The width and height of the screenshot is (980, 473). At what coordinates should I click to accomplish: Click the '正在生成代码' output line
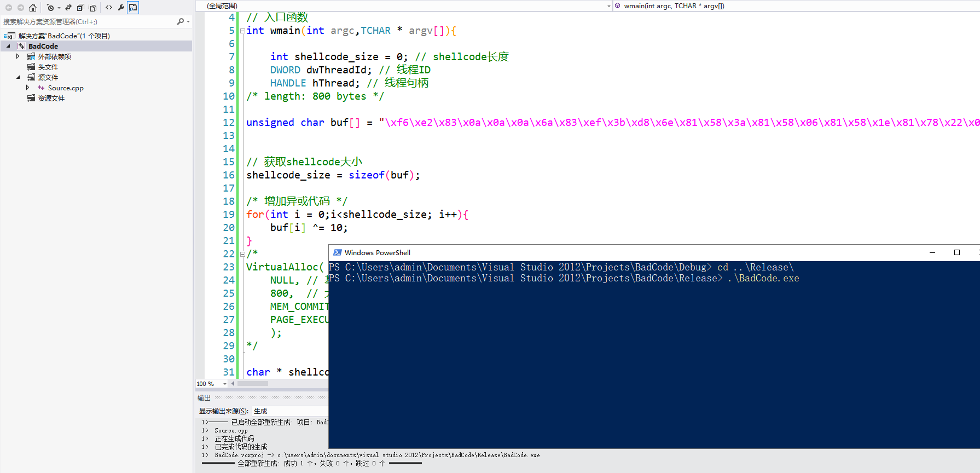[x=234, y=439]
